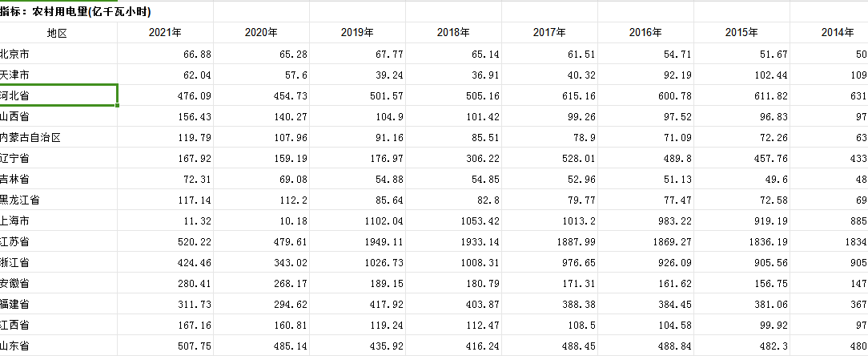The width and height of the screenshot is (868, 356).
Task: Select 天津市 2016年 value 92.19
Action: (x=645, y=75)
